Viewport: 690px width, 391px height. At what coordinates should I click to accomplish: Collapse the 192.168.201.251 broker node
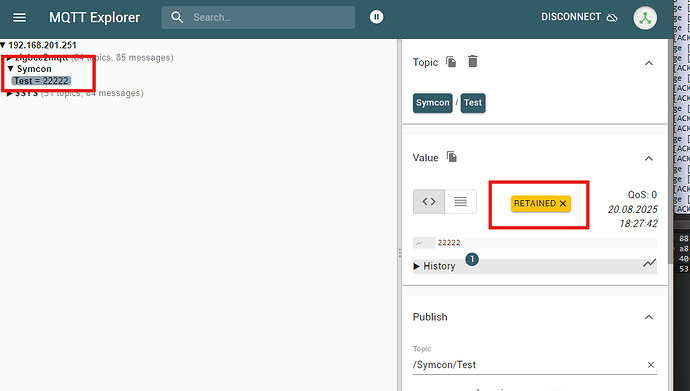tap(3, 45)
